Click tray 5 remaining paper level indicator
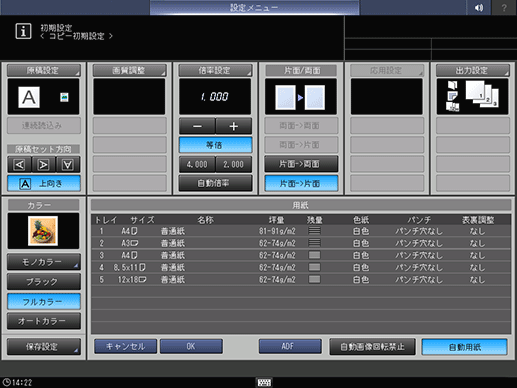The width and height of the screenshot is (517, 388). (314, 279)
